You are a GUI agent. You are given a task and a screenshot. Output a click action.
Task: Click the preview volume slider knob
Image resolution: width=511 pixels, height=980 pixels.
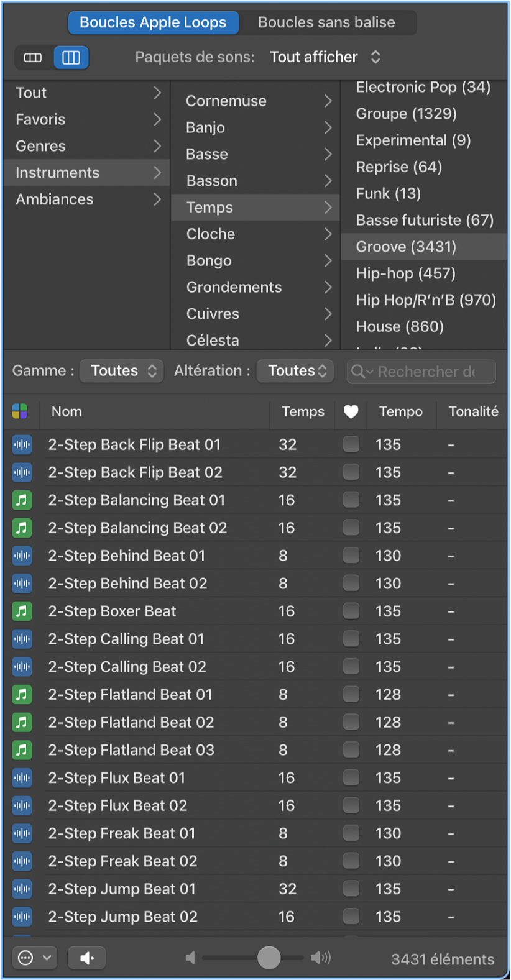coord(269,958)
